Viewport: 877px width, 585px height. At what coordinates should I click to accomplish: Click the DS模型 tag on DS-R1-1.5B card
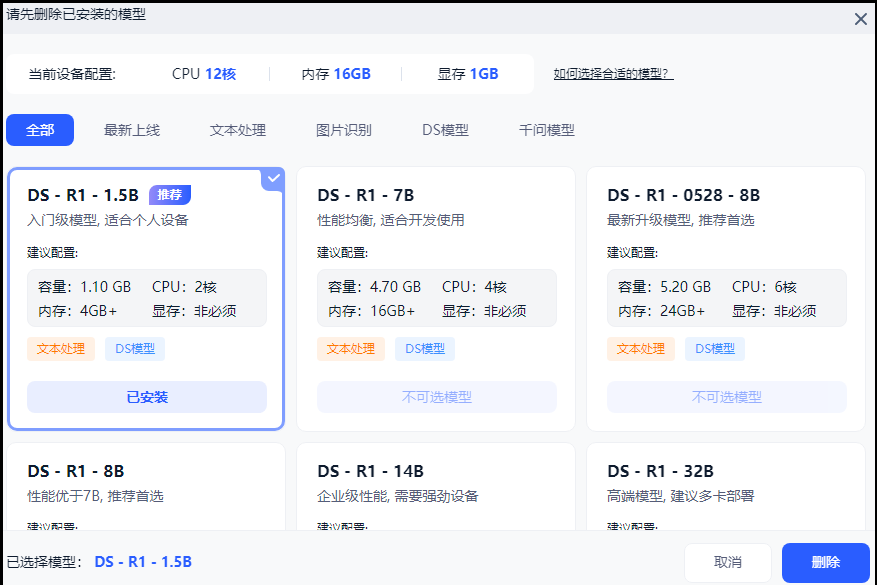tap(133, 348)
